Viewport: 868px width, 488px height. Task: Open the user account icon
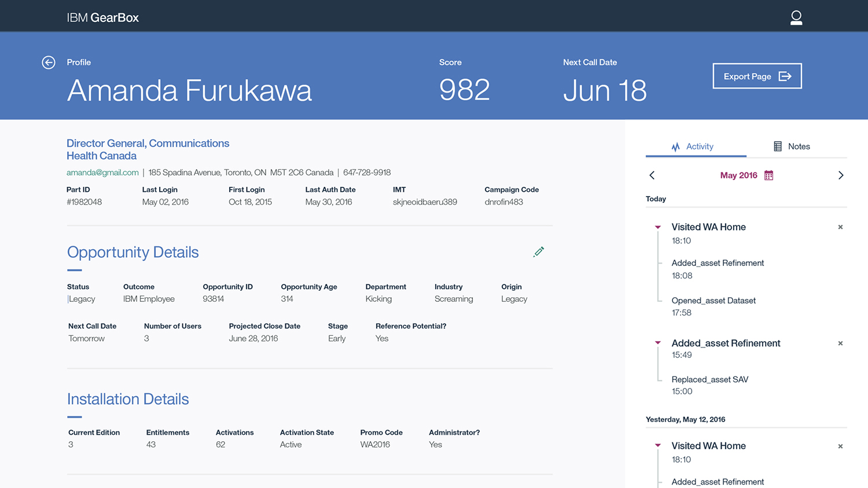(796, 18)
